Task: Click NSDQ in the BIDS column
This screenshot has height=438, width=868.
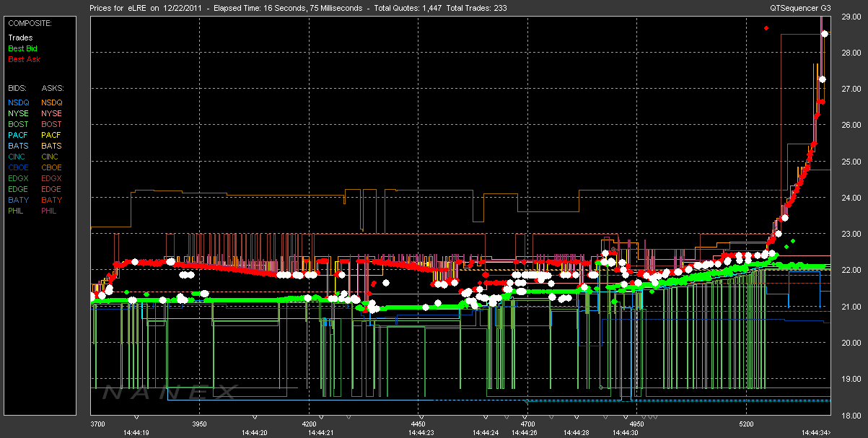Action: coord(19,102)
